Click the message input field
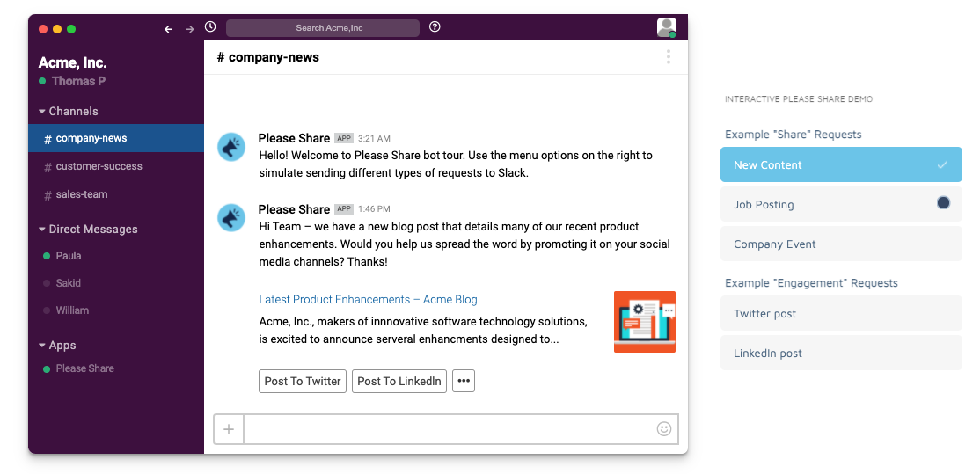The width and height of the screenshot is (980, 474). pos(461,429)
